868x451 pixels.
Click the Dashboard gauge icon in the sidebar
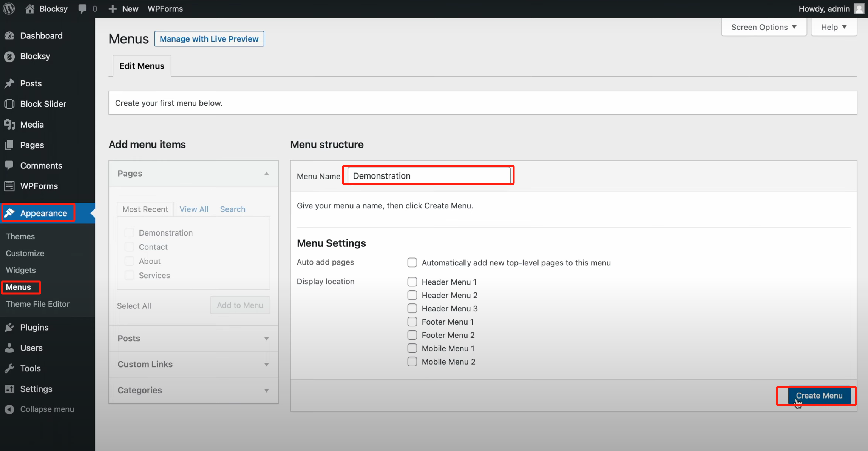click(9, 36)
